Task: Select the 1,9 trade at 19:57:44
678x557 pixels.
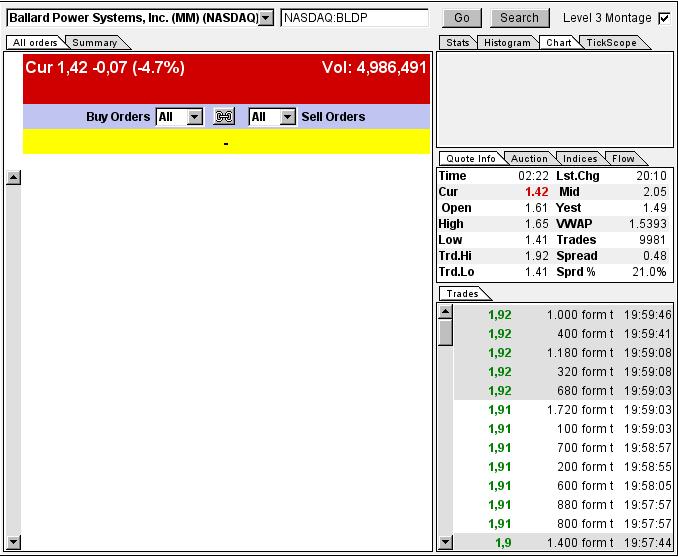Action: click(563, 542)
